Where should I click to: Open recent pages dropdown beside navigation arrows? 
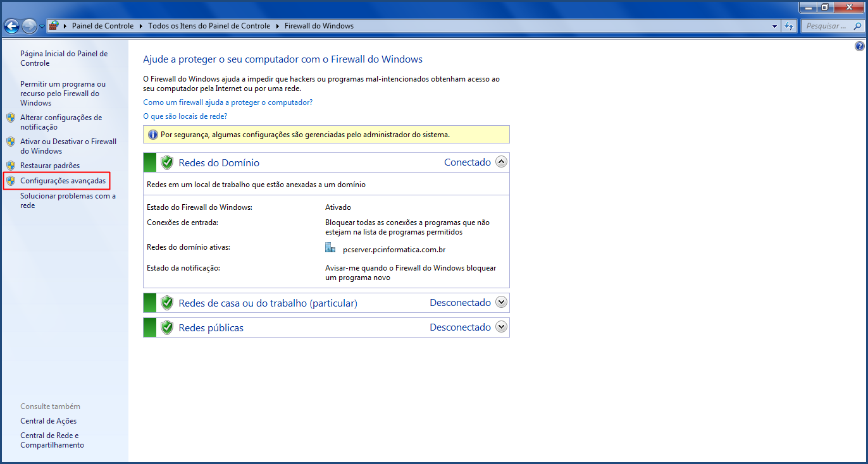point(42,27)
